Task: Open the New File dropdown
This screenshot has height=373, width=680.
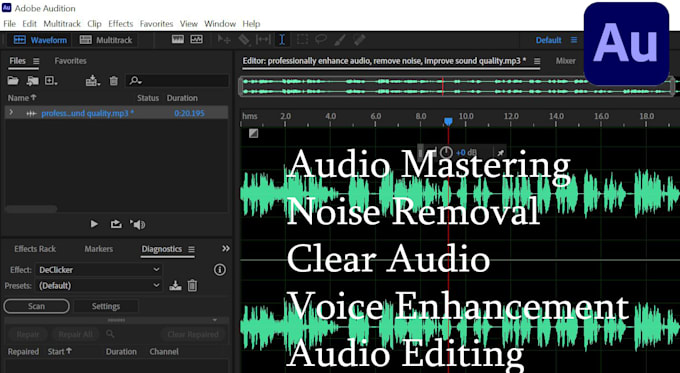Action: 51,80
